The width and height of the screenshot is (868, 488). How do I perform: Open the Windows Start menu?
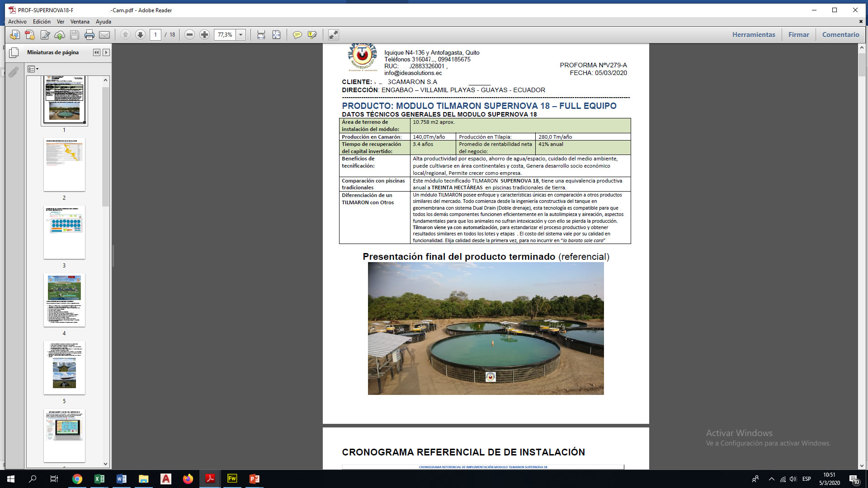pyautogui.click(x=11, y=479)
